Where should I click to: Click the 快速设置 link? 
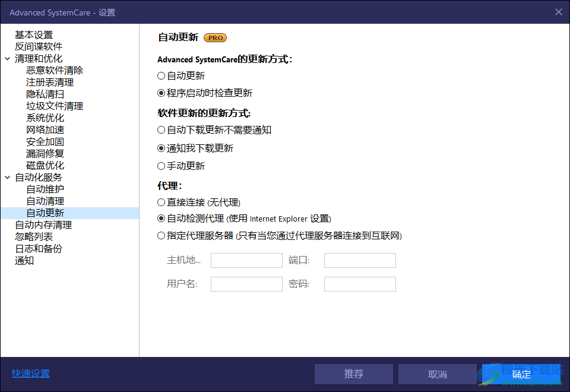click(30, 374)
